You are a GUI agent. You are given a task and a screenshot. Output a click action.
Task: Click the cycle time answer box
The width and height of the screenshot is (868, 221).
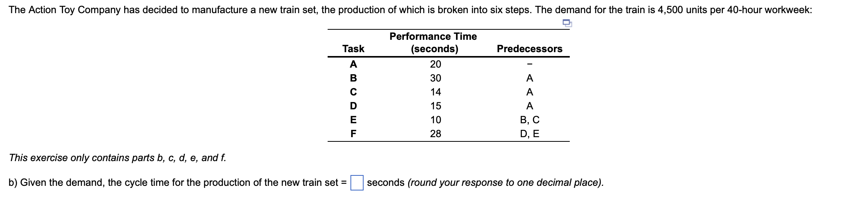(357, 183)
